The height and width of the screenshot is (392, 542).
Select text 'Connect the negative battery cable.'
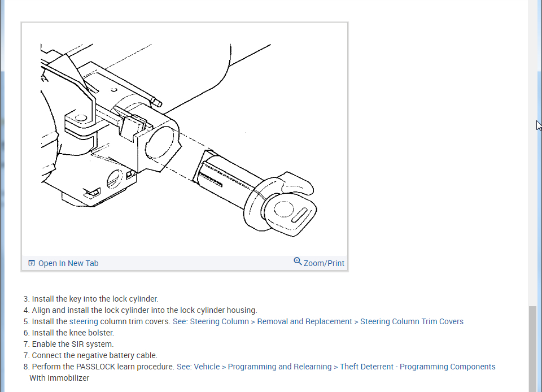click(95, 355)
